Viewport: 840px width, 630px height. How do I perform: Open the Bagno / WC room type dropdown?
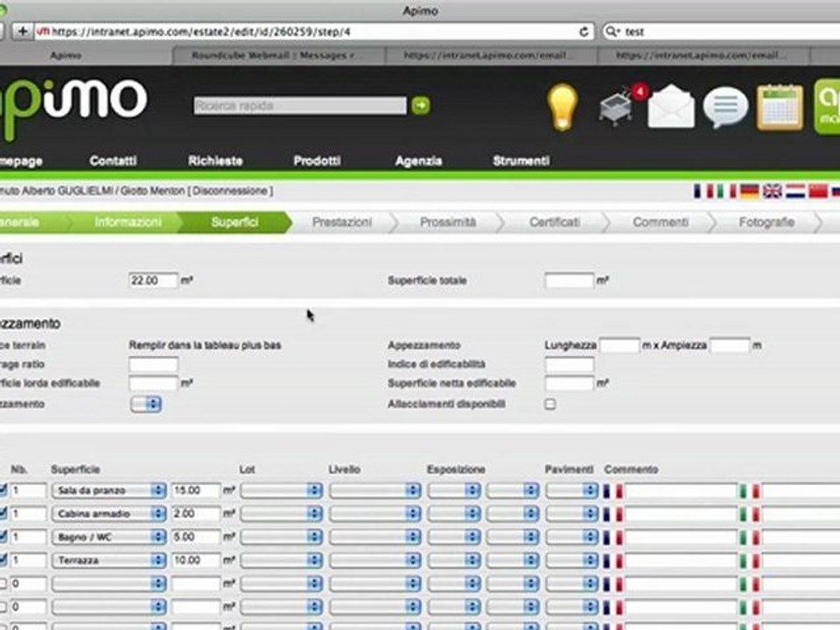point(108,537)
